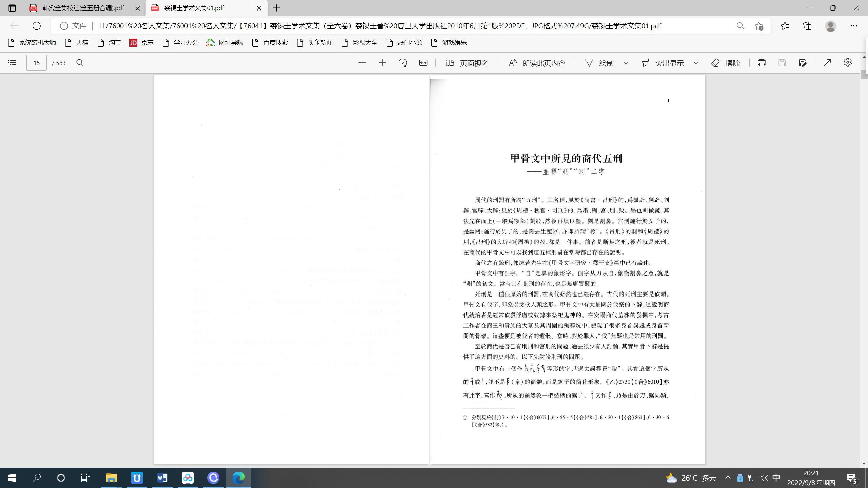
Task: Activate the 突出显示 highlighter
Action: tap(663, 63)
